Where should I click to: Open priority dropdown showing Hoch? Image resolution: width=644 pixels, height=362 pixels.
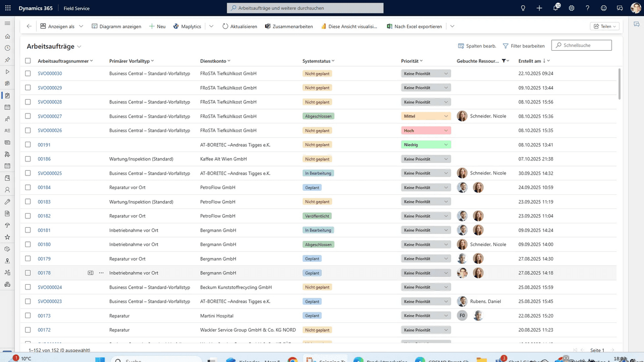pyautogui.click(x=425, y=131)
